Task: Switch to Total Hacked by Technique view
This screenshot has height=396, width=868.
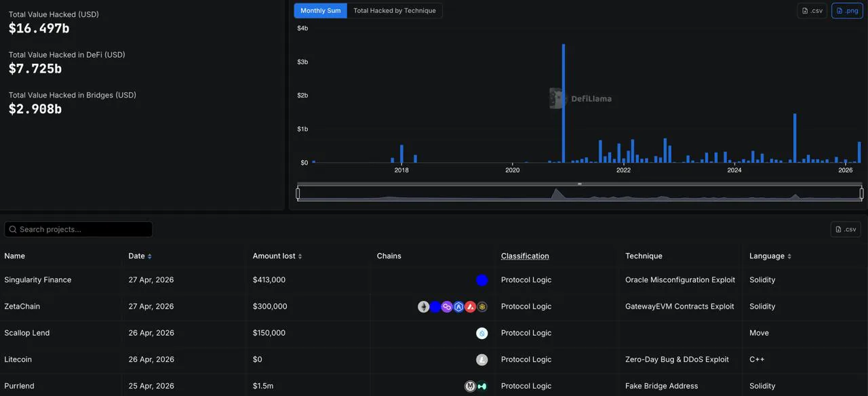Action: pyautogui.click(x=395, y=10)
